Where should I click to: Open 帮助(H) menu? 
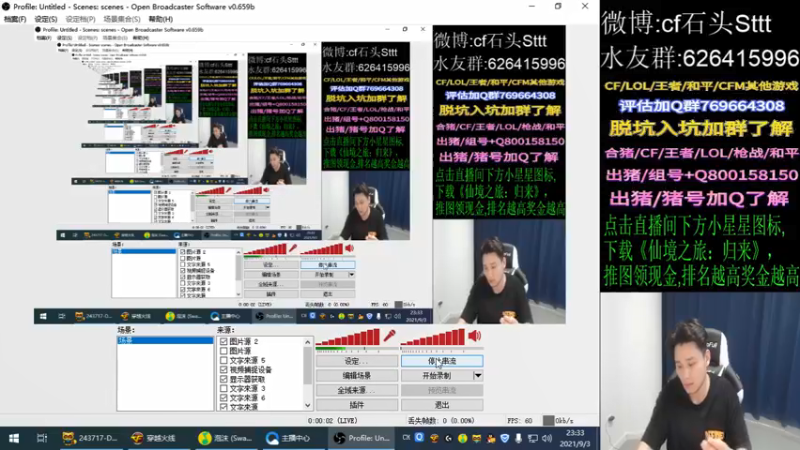(160, 19)
